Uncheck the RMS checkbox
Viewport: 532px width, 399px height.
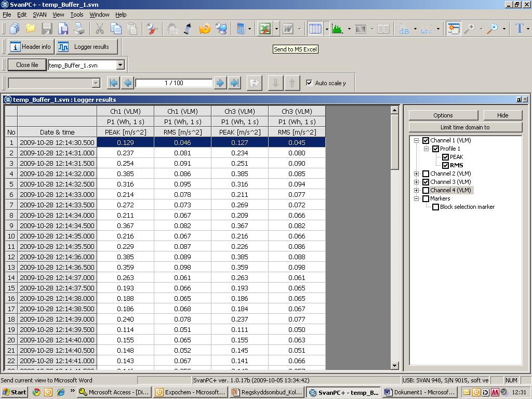click(445, 165)
